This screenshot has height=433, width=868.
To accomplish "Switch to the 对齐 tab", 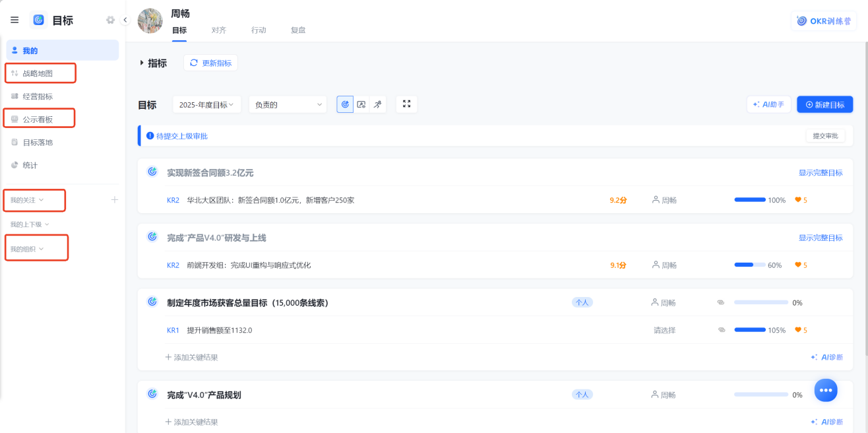I will coord(219,30).
